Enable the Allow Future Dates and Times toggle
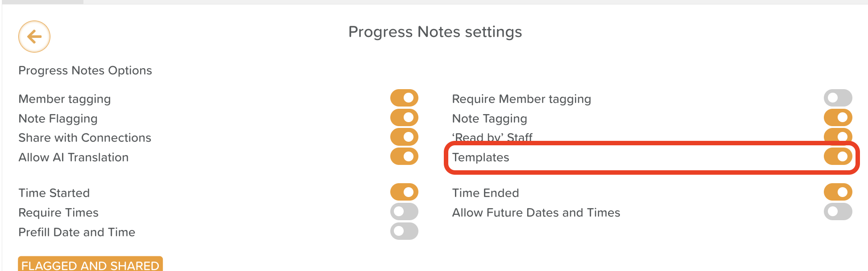868x271 pixels. (838, 212)
